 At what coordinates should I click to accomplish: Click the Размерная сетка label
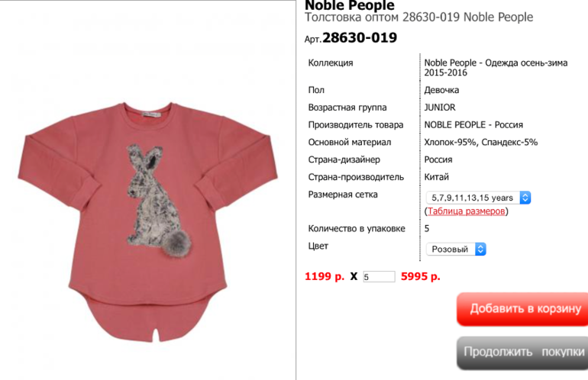coord(343,195)
